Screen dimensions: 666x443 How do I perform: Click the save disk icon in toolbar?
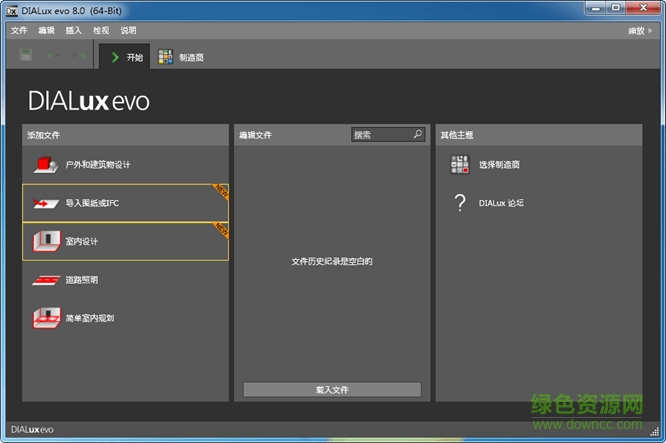pyautogui.click(x=25, y=55)
